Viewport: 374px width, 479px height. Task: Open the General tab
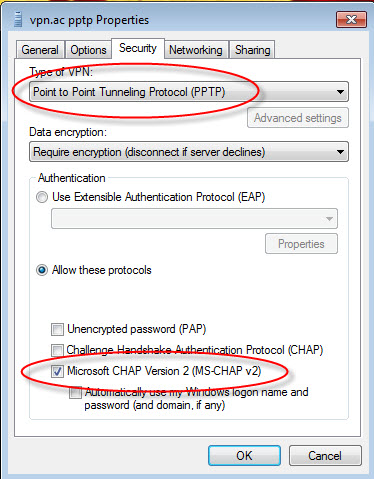(40, 50)
